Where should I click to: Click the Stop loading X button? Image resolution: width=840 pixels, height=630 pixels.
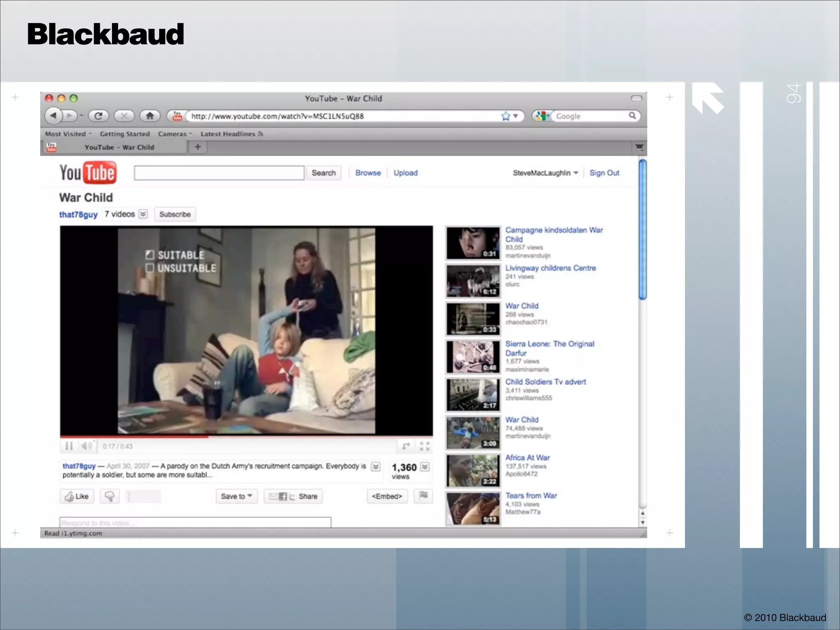click(x=124, y=116)
